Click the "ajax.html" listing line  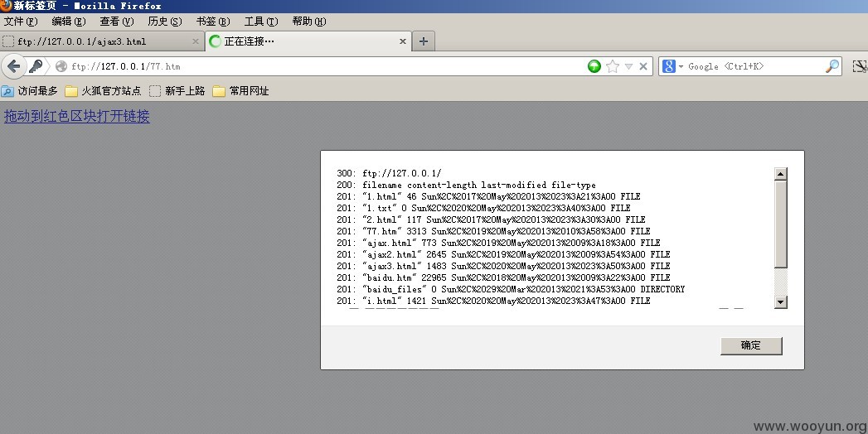pos(498,243)
